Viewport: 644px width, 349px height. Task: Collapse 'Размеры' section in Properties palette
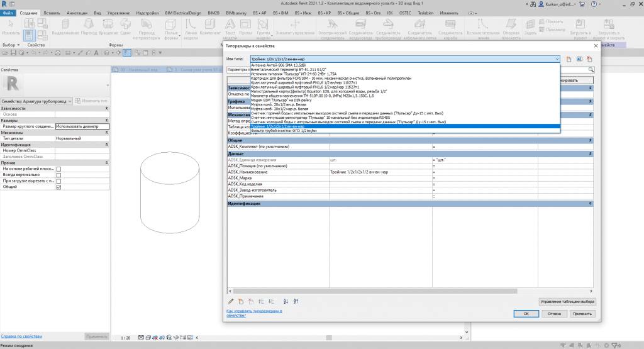tap(107, 120)
